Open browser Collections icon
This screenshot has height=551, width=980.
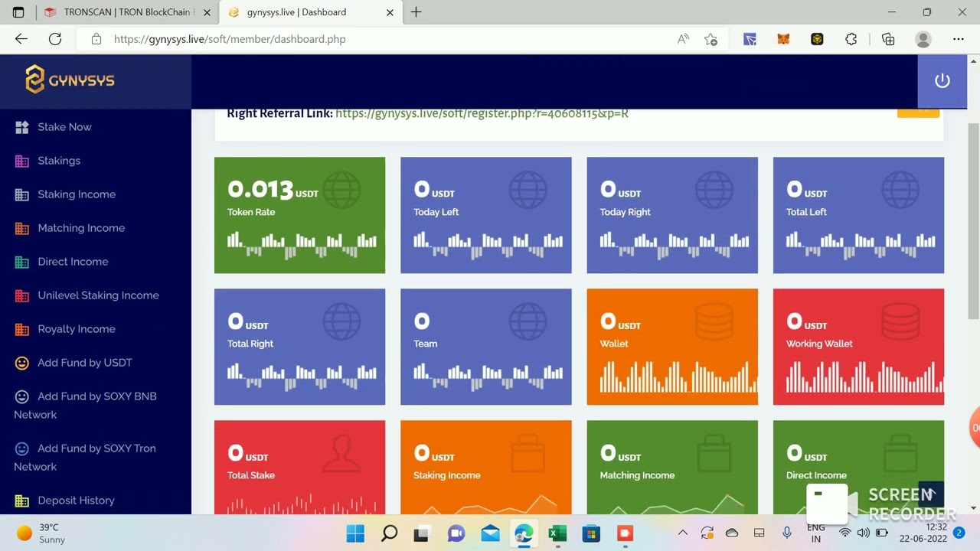(x=888, y=39)
